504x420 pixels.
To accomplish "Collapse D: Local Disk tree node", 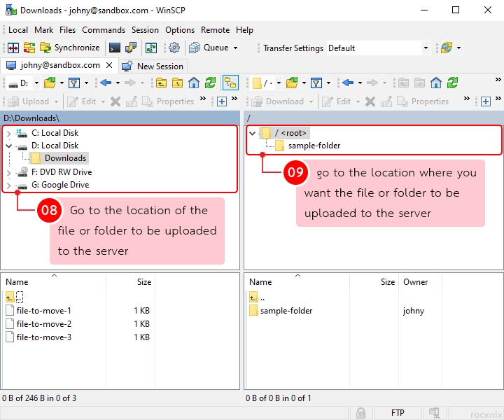I will (x=8, y=146).
